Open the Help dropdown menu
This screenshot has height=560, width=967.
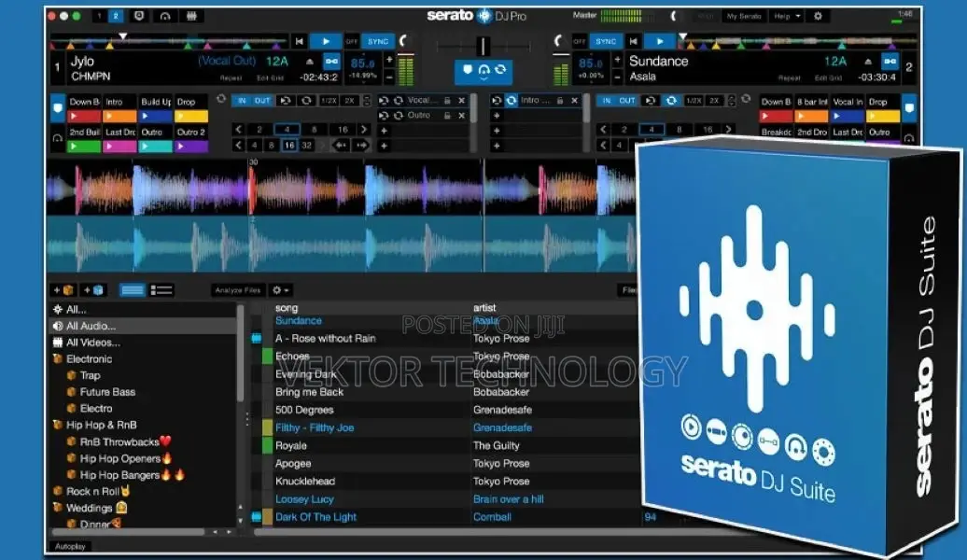coord(786,16)
